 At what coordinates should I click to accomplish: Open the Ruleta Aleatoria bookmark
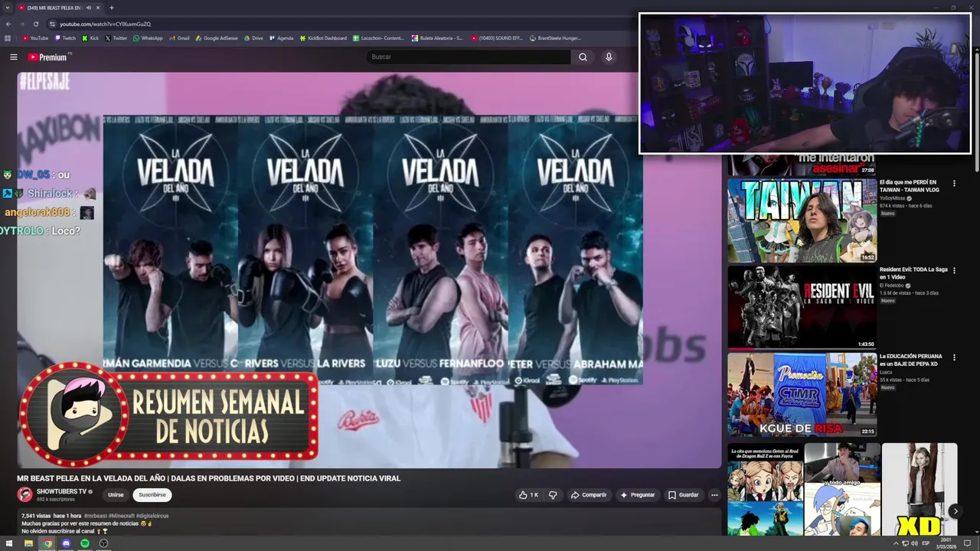tap(437, 37)
